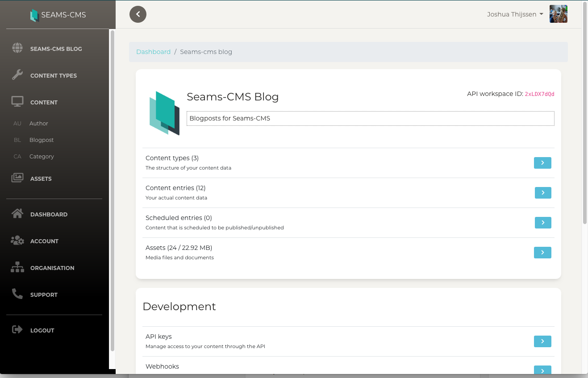Click the image icon next to Assets
The height and width of the screenshot is (378, 588).
coord(17,178)
